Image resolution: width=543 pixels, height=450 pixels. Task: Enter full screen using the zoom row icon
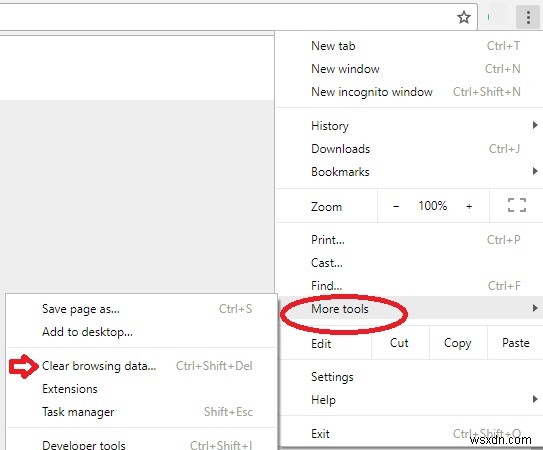(517, 205)
